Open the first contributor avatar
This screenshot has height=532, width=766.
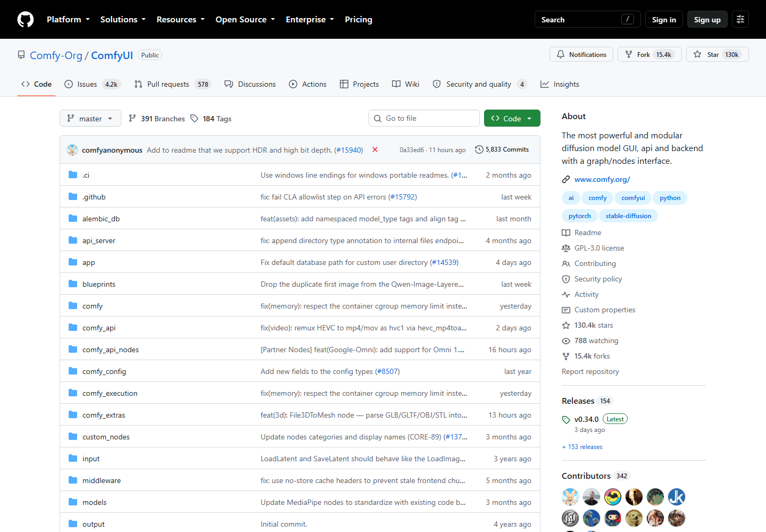click(x=570, y=497)
